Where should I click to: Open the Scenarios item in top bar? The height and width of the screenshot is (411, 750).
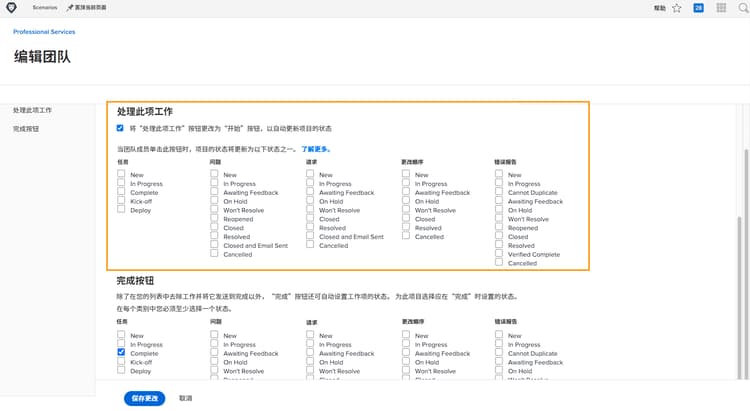44,8
